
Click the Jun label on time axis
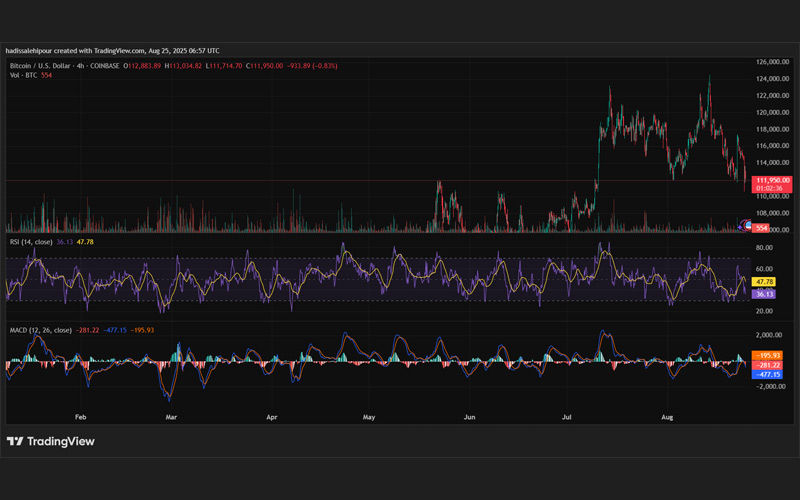469,417
